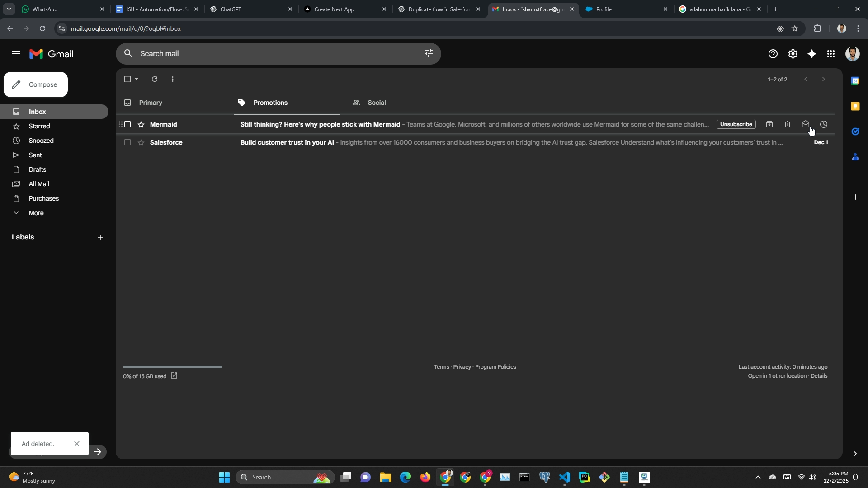Select the Salesforce email checkbox

point(127,142)
